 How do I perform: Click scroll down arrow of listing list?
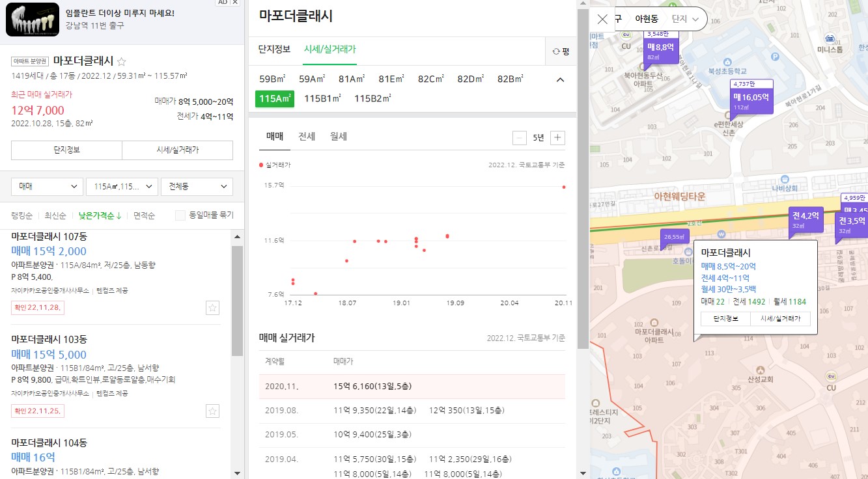point(238,473)
